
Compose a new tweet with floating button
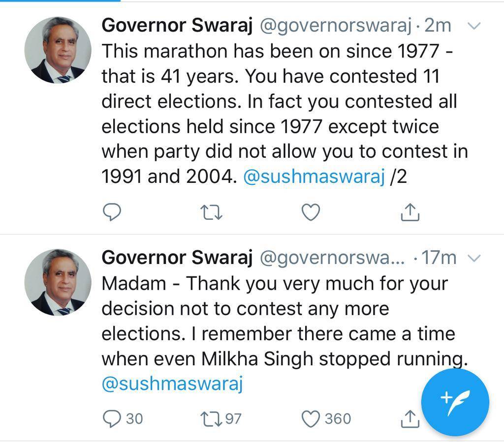point(455,402)
